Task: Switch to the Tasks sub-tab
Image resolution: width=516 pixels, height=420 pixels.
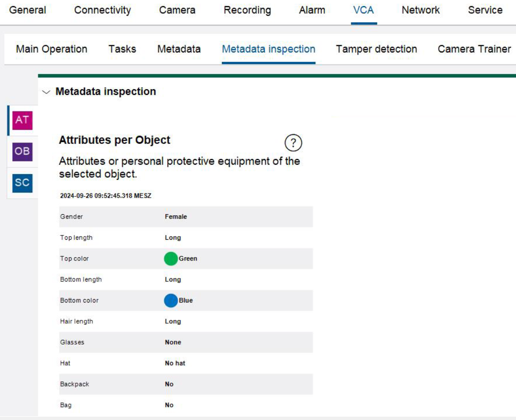Action: click(122, 49)
